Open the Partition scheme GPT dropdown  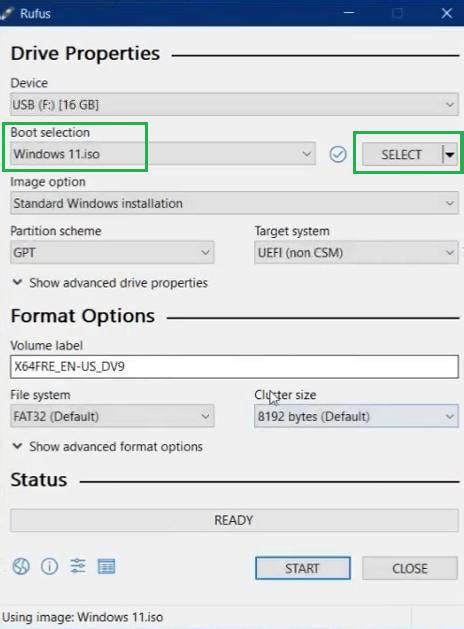pos(112,252)
